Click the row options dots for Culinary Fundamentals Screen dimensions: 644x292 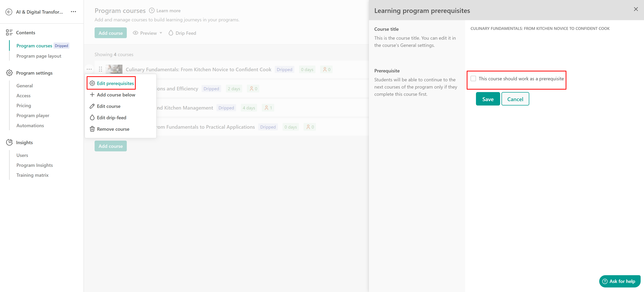89,69
